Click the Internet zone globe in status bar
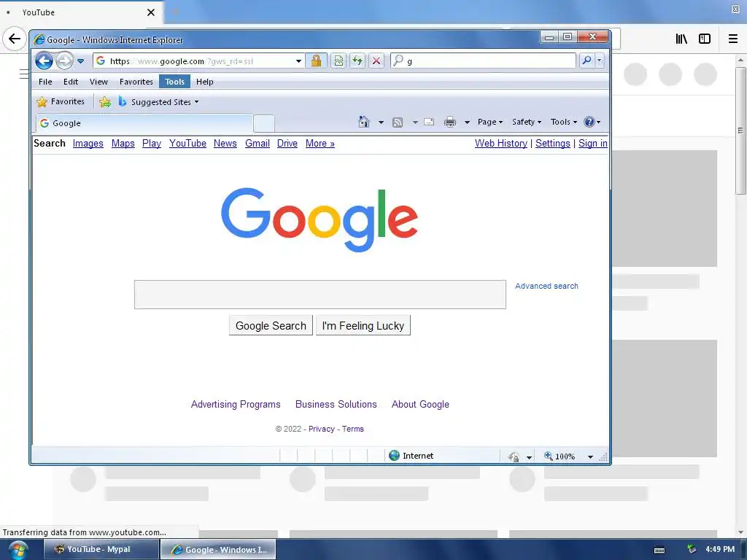 [x=394, y=455]
